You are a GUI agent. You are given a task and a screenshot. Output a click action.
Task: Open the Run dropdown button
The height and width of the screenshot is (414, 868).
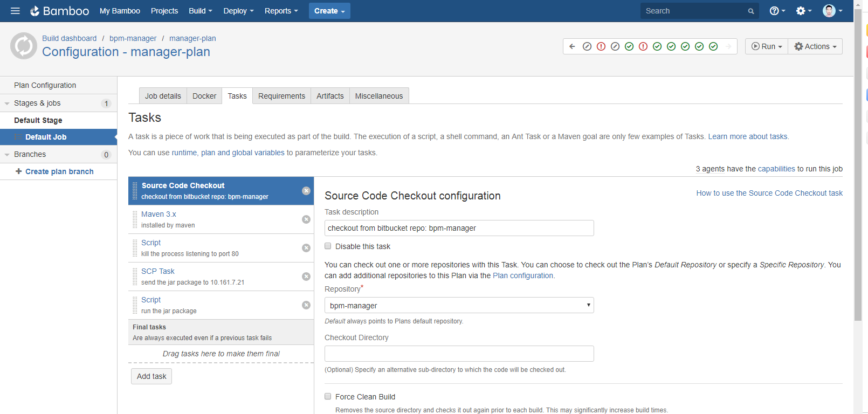click(x=767, y=46)
